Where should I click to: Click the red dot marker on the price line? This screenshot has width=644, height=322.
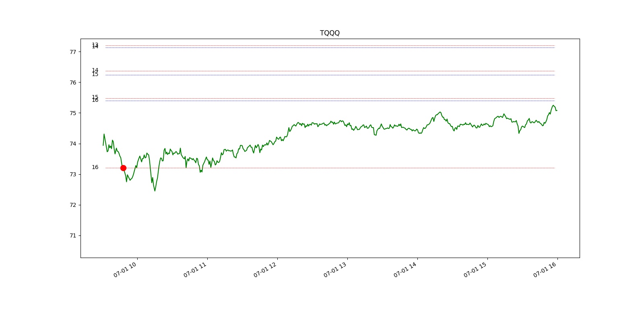[x=123, y=168]
